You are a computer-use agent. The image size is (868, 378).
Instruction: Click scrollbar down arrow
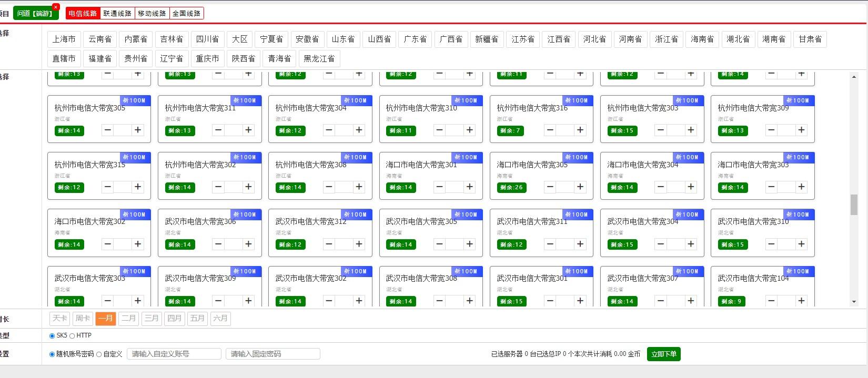coord(854,302)
